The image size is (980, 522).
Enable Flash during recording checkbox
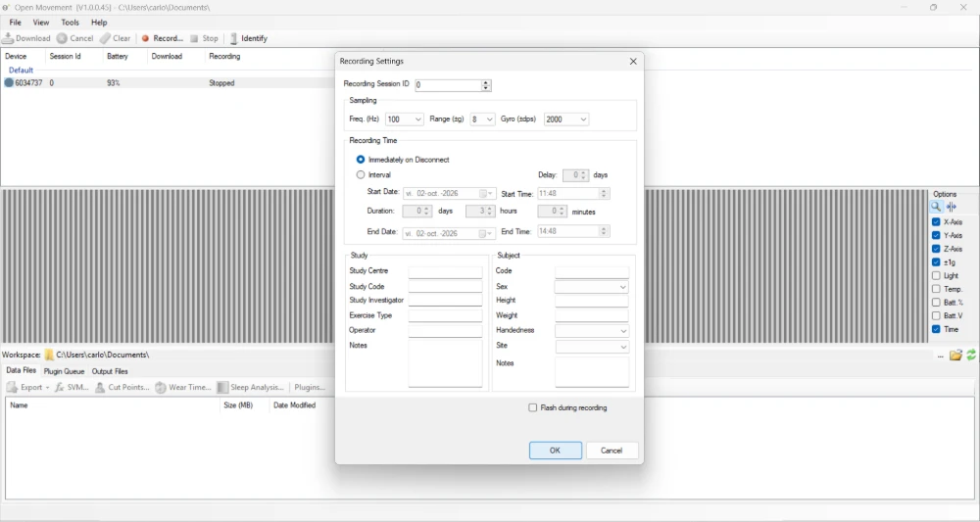[532, 407]
